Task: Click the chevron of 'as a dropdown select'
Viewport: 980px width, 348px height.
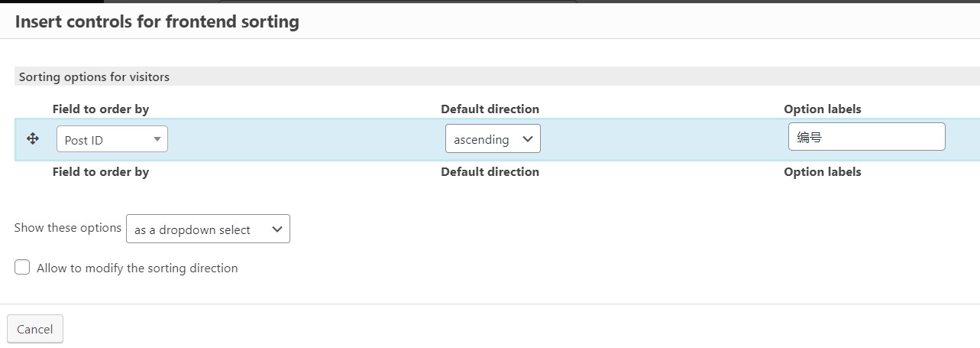Action: tap(277, 229)
